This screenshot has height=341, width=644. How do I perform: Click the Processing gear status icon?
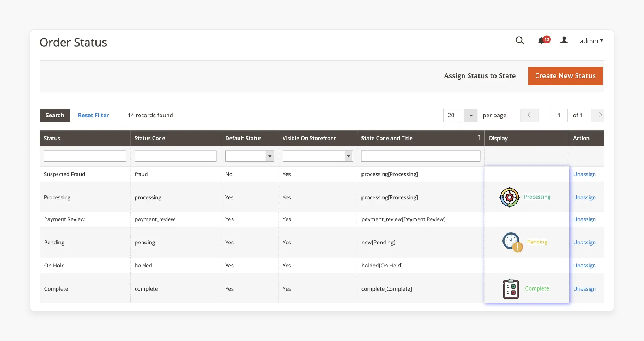509,197
